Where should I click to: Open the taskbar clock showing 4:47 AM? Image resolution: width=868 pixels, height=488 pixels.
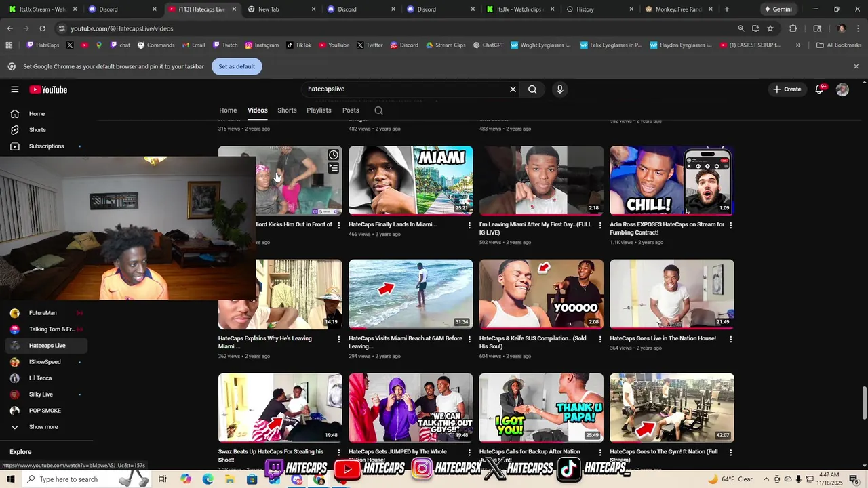point(830,479)
